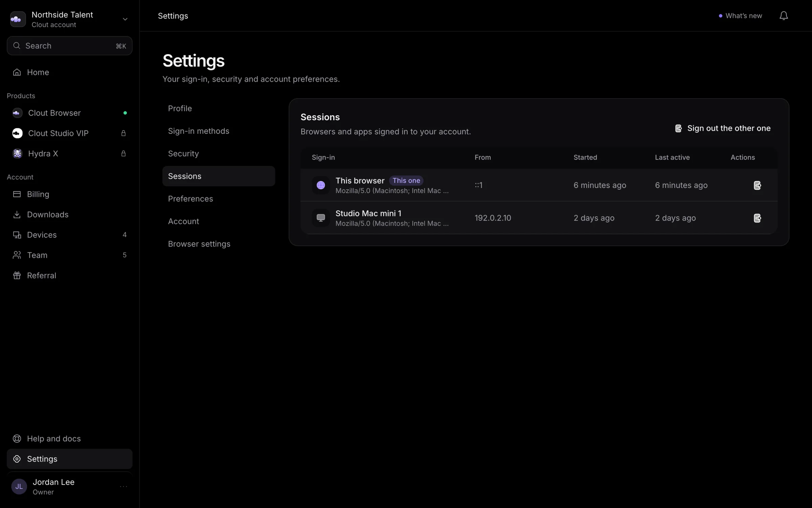Click the IP address 192.0.2.10

click(x=493, y=218)
